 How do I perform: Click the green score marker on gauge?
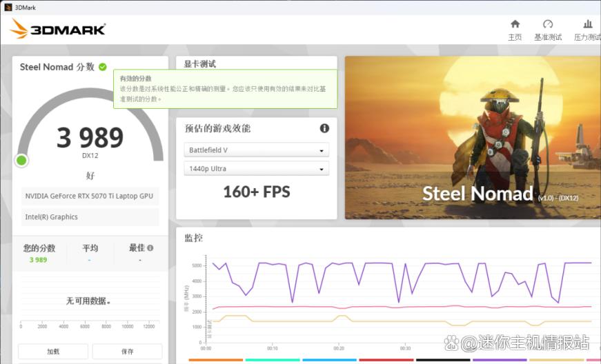21,161
